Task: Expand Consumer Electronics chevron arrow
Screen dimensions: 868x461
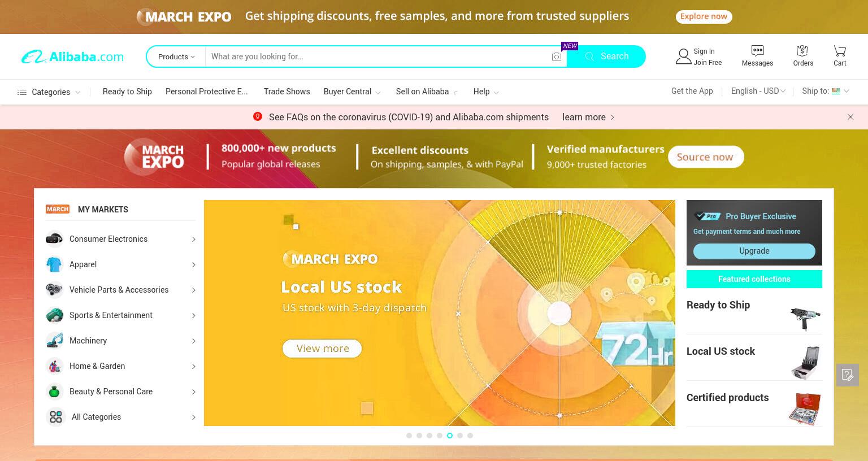Action: pyautogui.click(x=193, y=240)
